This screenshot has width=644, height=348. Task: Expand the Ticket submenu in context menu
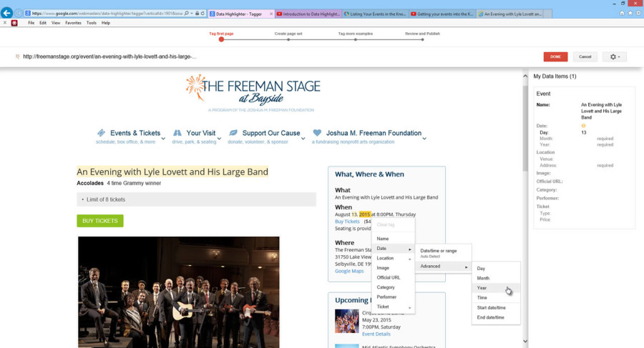click(394, 307)
